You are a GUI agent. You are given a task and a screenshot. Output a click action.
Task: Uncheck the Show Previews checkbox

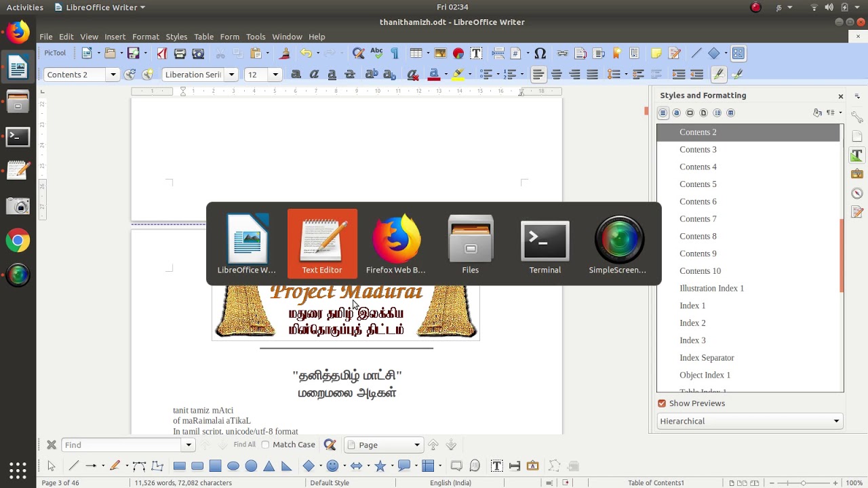click(662, 403)
